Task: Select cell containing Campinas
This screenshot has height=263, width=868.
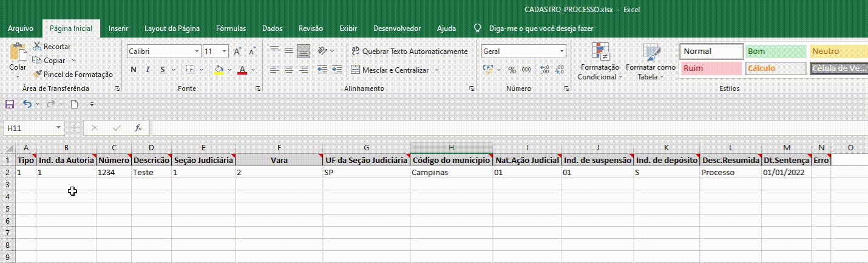Action: (451, 172)
